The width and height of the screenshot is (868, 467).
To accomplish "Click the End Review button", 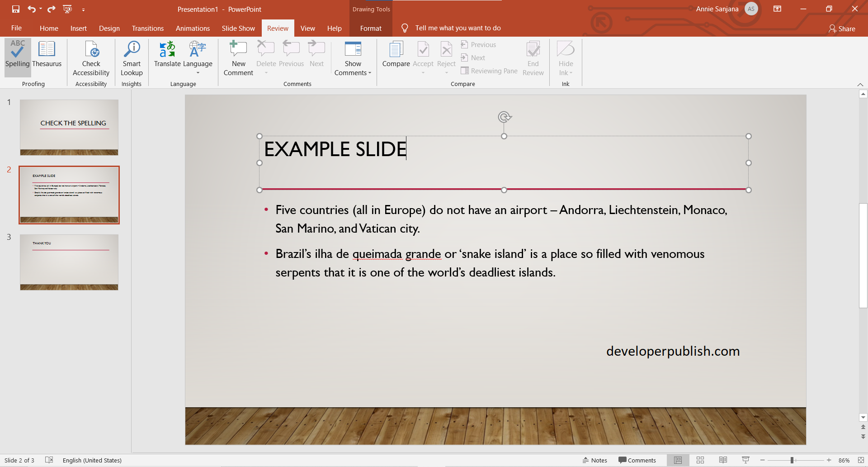I will pos(533,57).
